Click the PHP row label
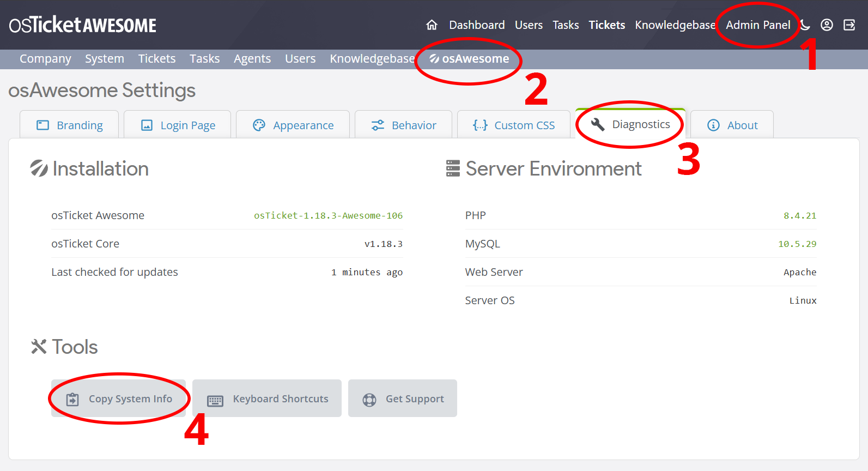The image size is (868, 471). (475, 215)
